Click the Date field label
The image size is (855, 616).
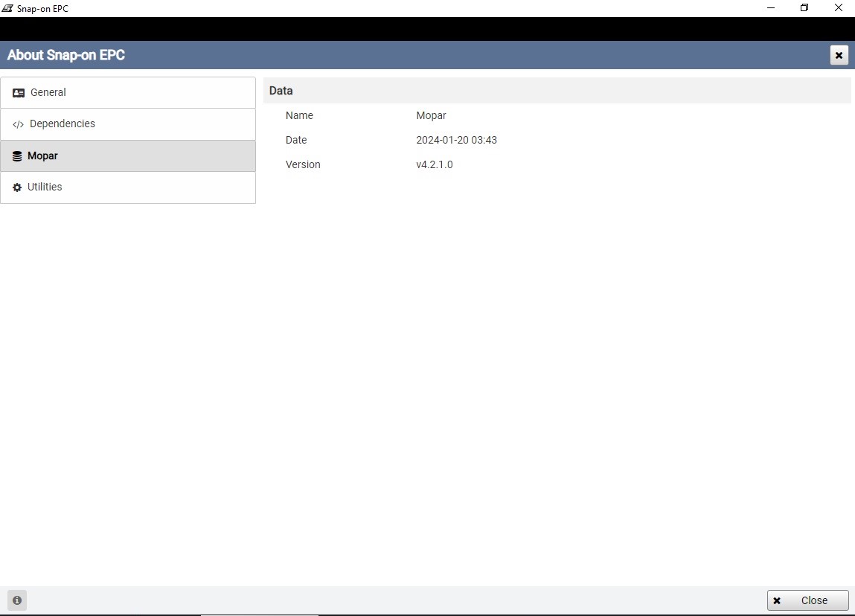point(296,140)
